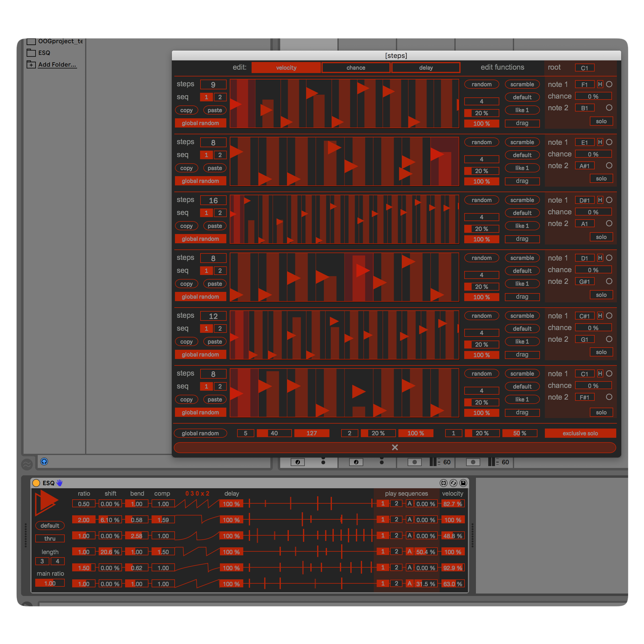Toggle the ESQ device activator button

[x=36, y=483]
